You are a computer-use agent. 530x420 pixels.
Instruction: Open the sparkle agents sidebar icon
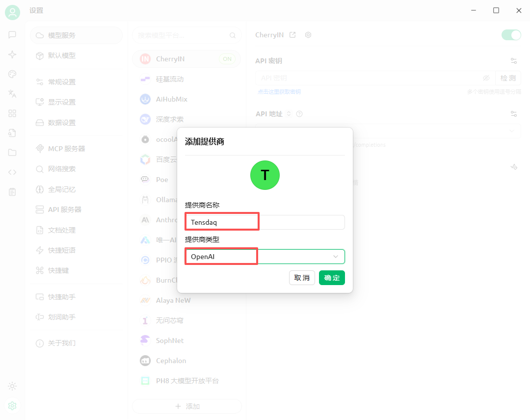(12, 54)
